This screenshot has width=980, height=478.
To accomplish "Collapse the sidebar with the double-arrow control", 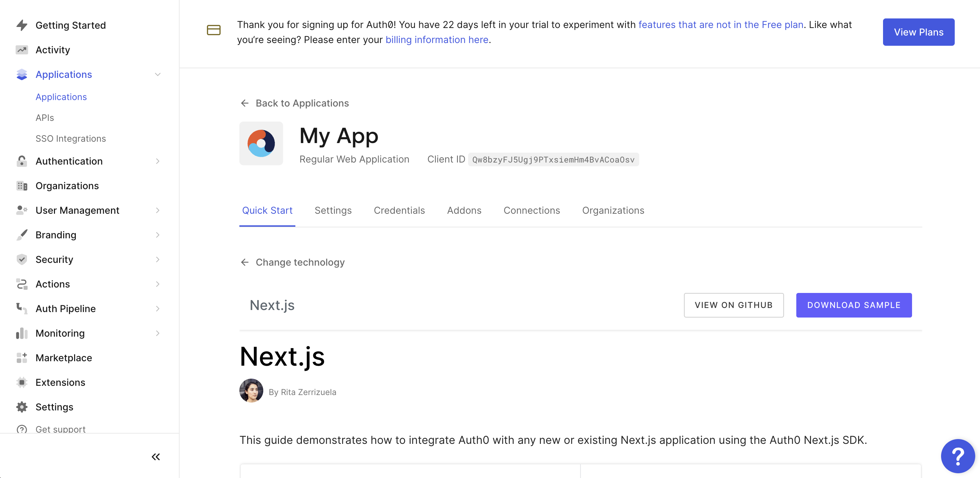I will coord(156,457).
